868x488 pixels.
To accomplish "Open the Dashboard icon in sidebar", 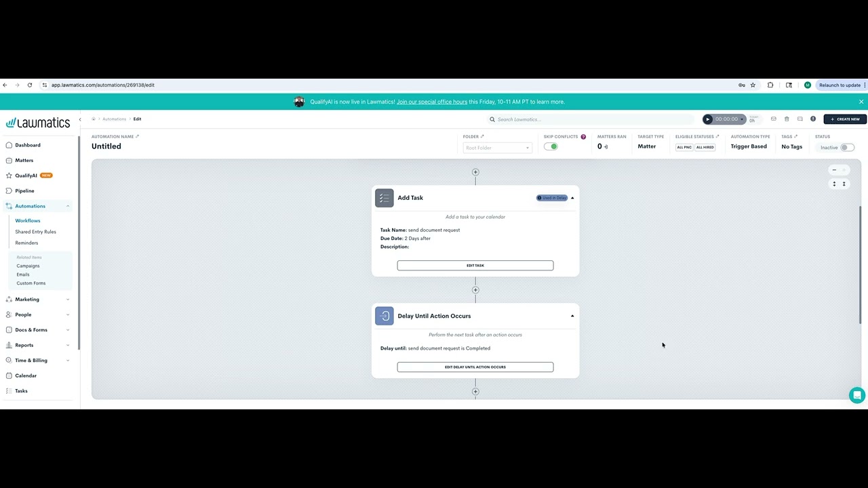I will 9,145.
